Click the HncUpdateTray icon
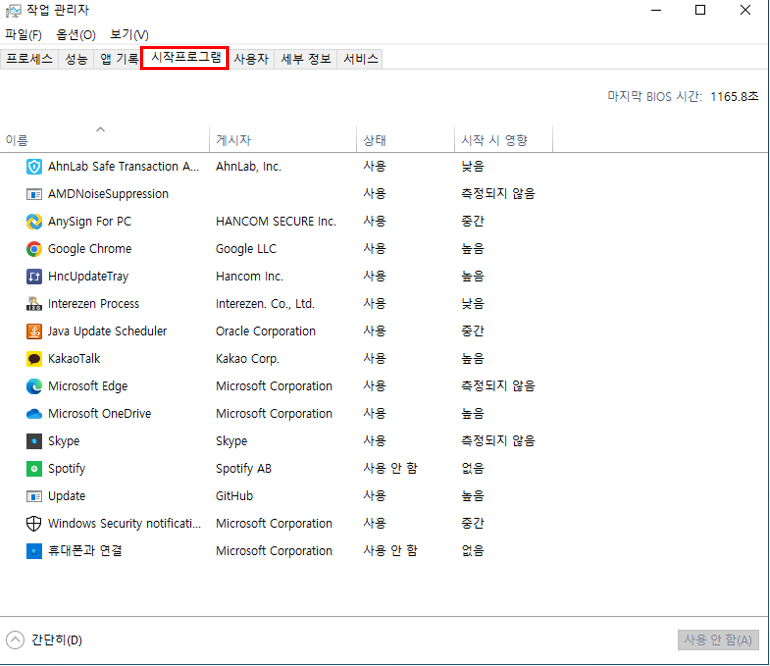 pos(34,277)
